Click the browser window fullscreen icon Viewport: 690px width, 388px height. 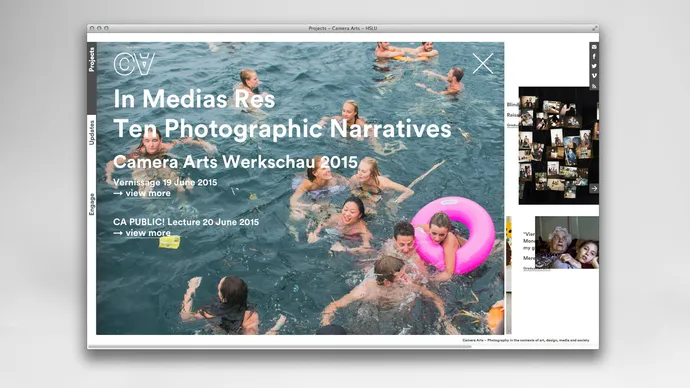(595, 28)
